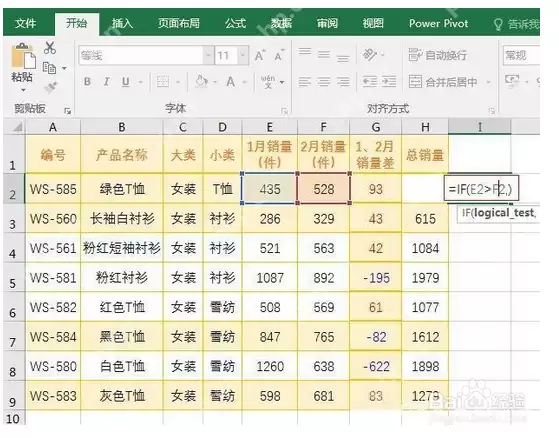559x438 pixels.
Task: Open the Font Color dropdown arrow
Action: [245, 82]
